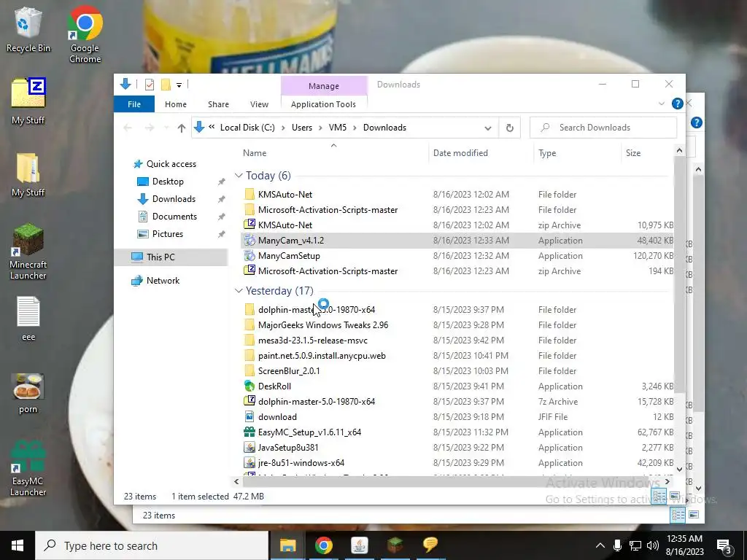This screenshot has height=560, width=747.
Task: Expand Local Disk (C:) breadcrumb arrow
Action: coord(283,128)
